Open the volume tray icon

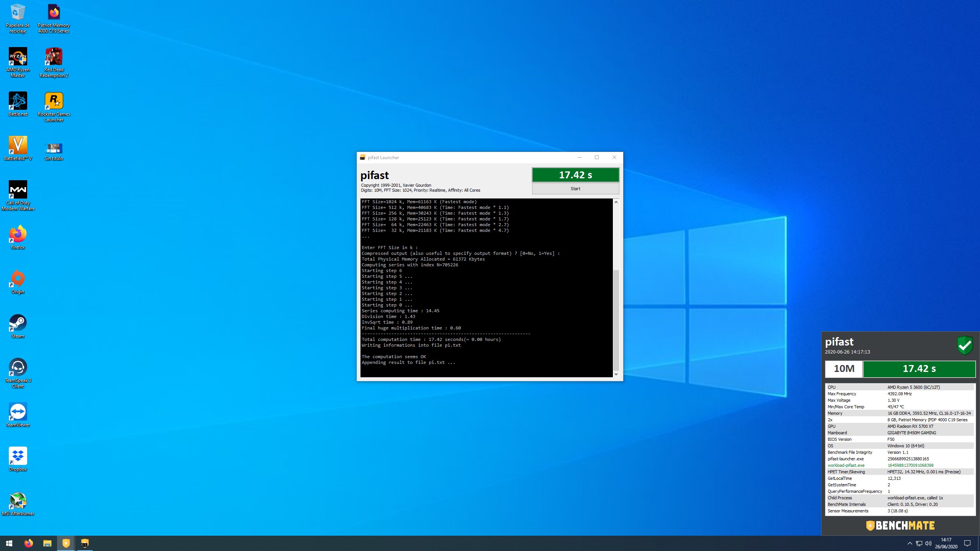coord(928,543)
